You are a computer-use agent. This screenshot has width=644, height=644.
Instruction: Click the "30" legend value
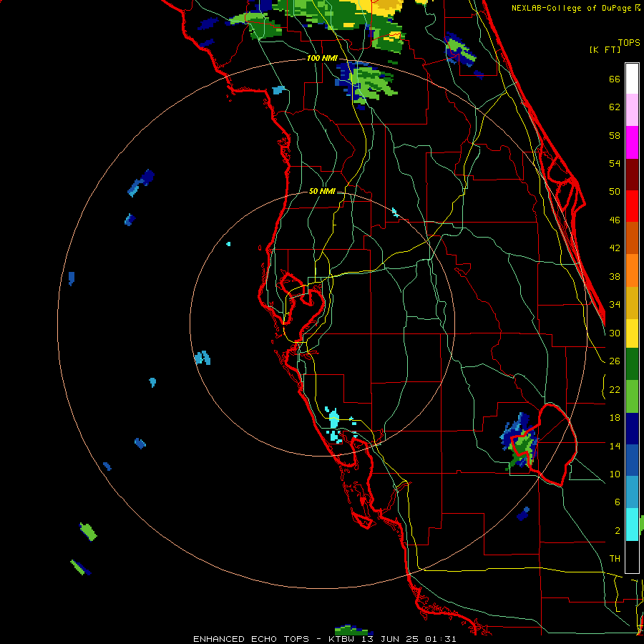click(615, 333)
